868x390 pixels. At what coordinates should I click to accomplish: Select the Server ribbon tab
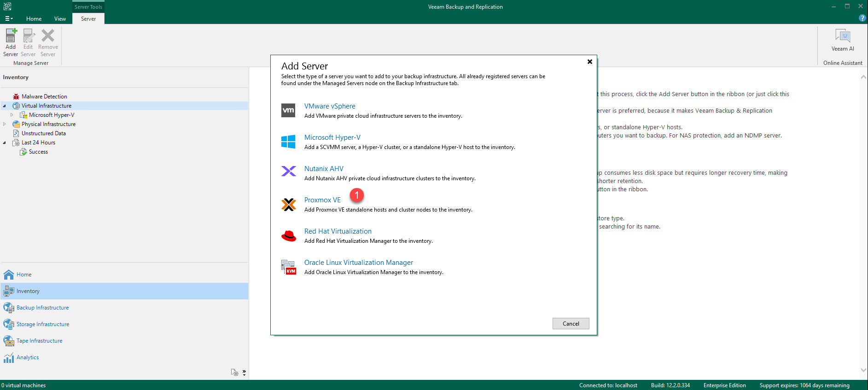[x=88, y=19]
